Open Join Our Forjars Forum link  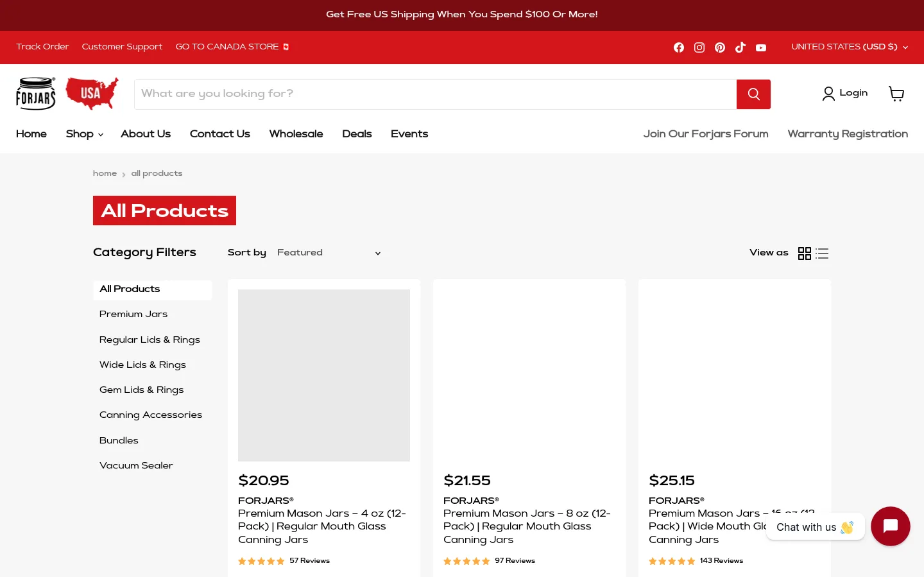(706, 134)
